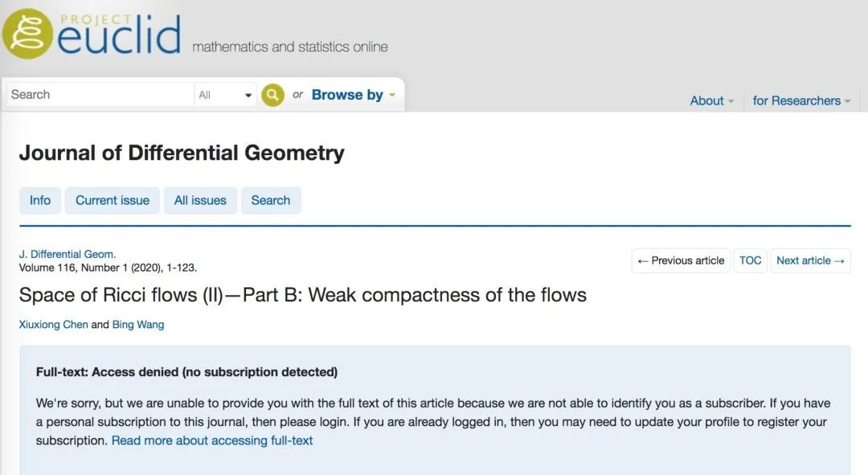Click the yellow search magnifier icon

pyautogui.click(x=272, y=95)
